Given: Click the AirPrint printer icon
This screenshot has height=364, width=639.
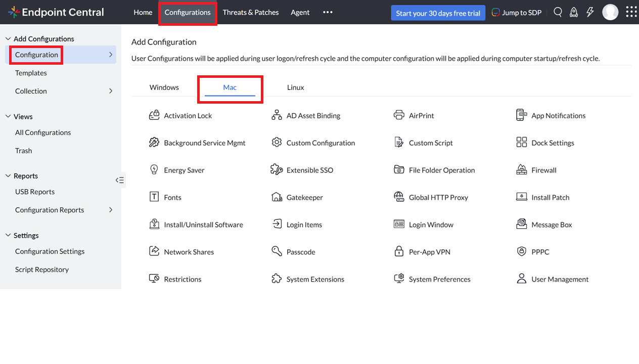Looking at the screenshot, I should 399,115.
